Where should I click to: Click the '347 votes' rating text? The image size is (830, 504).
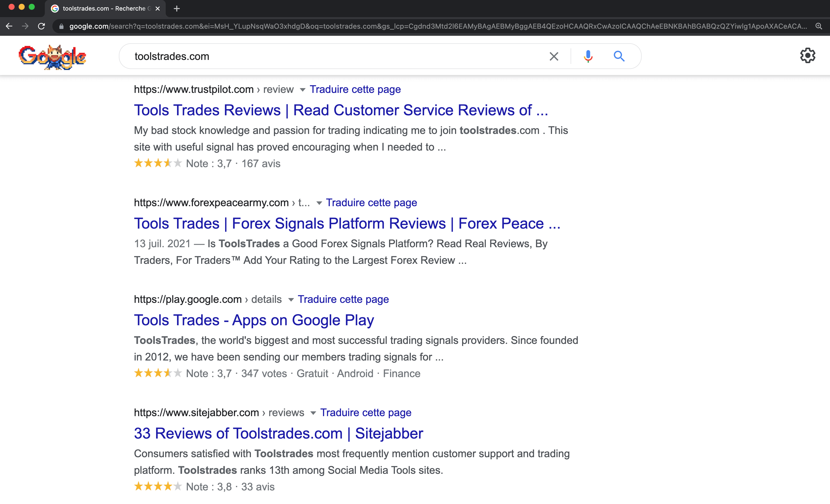click(264, 374)
